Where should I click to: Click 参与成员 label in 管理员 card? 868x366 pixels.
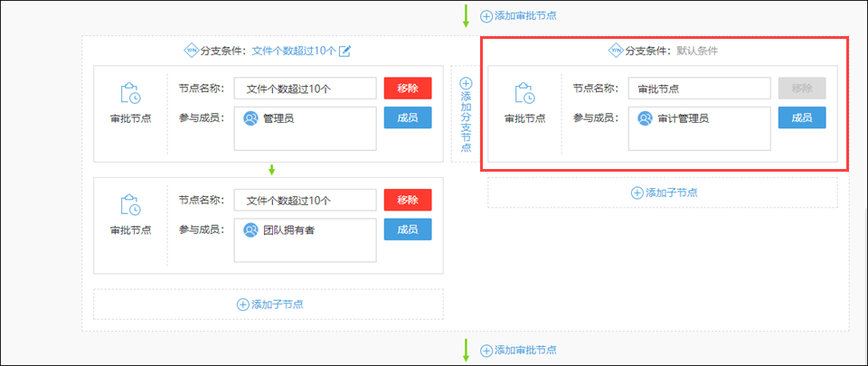[201, 117]
